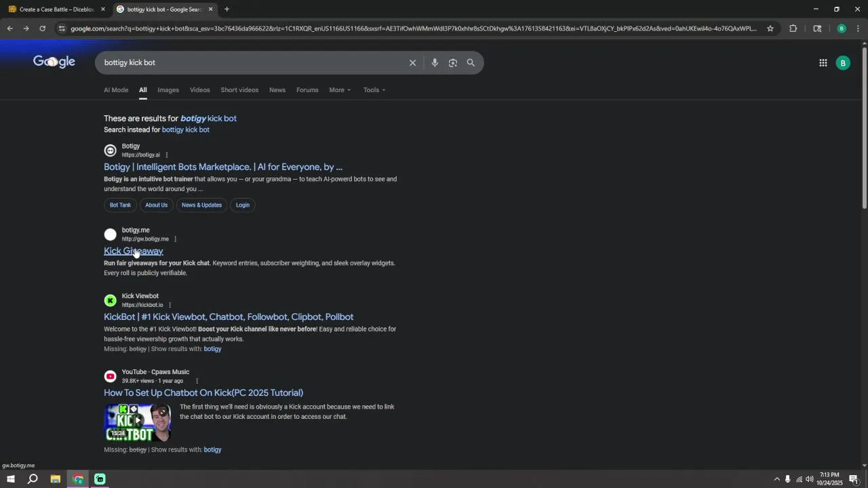The image size is (868, 488).
Task: Open Chrome profile avatar in toolbar
Action: tap(842, 28)
